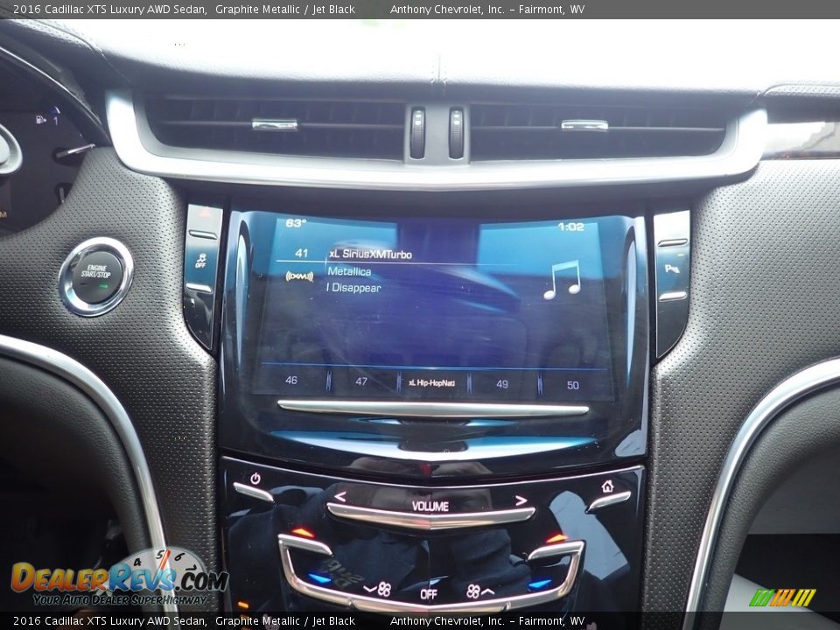This screenshot has width=840, height=630.
Task: Adjust the left vent direction tab
Action: tap(274, 125)
